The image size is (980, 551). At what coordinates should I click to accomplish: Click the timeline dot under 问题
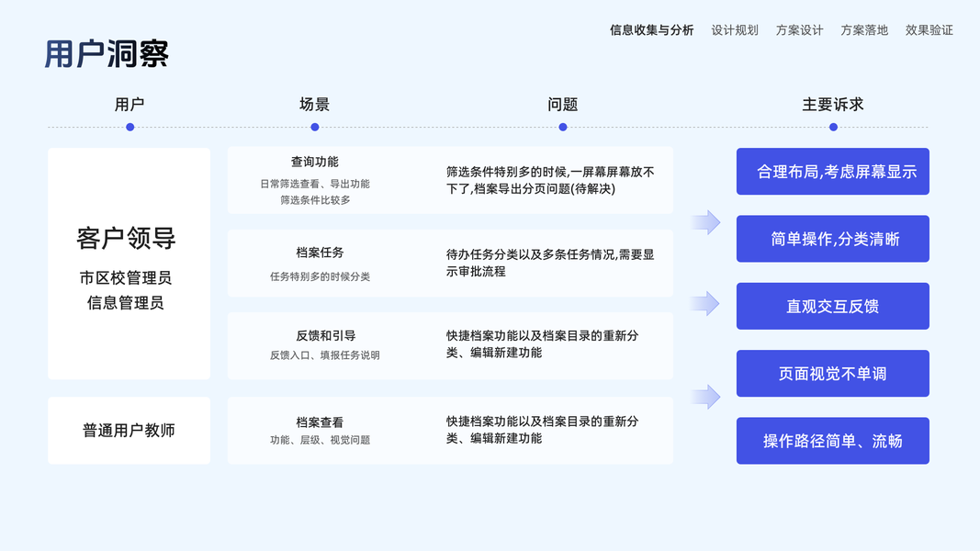coord(563,127)
